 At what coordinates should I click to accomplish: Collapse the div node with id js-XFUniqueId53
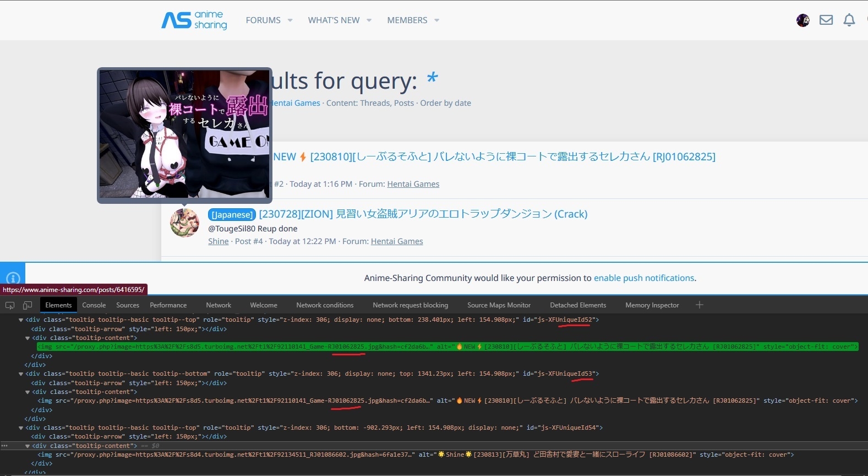coord(21,374)
